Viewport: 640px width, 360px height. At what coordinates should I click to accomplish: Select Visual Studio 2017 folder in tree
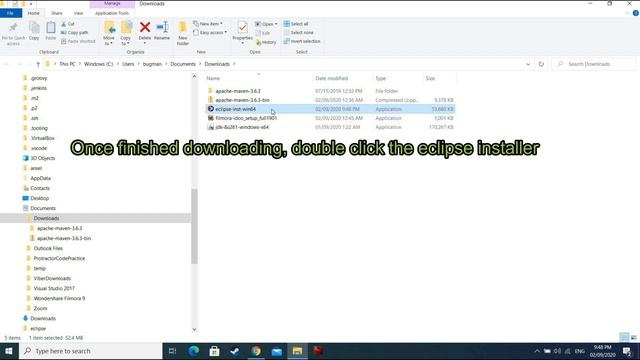(x=53, y=288)
